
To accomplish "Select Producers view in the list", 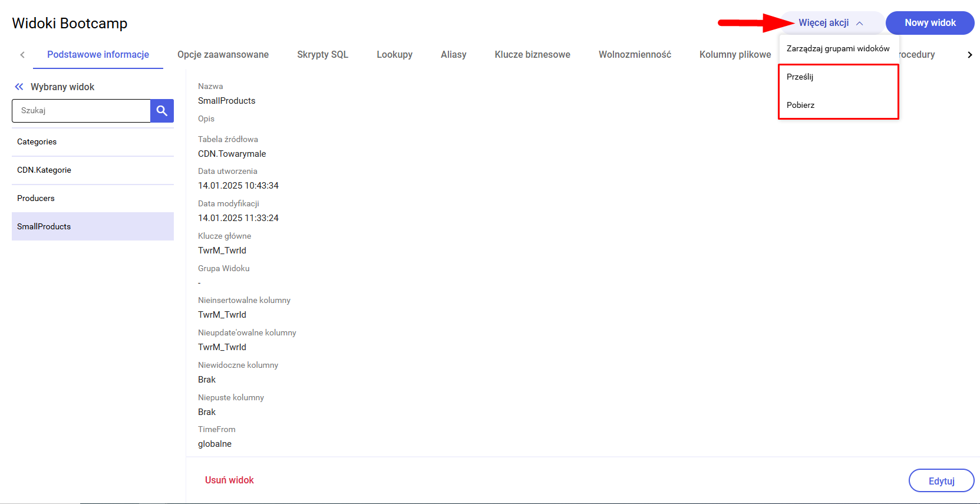I will [93, 199].
